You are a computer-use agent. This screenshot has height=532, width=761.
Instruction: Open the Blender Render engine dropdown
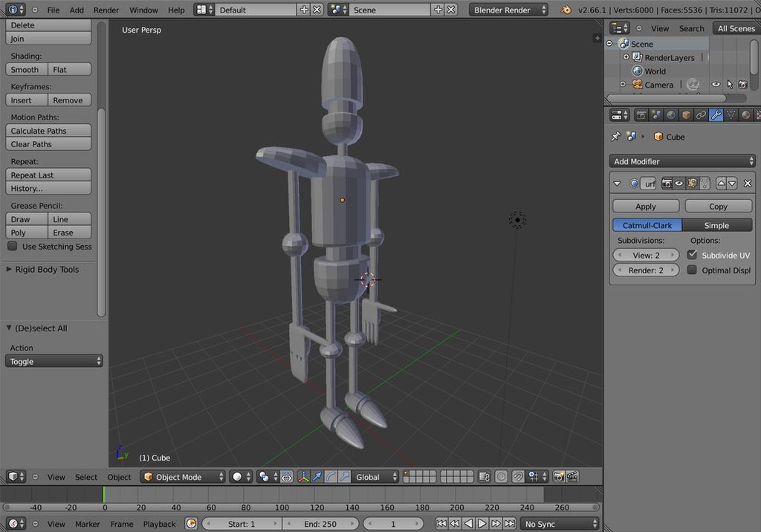pyautogui.click(x=508, y=10)
